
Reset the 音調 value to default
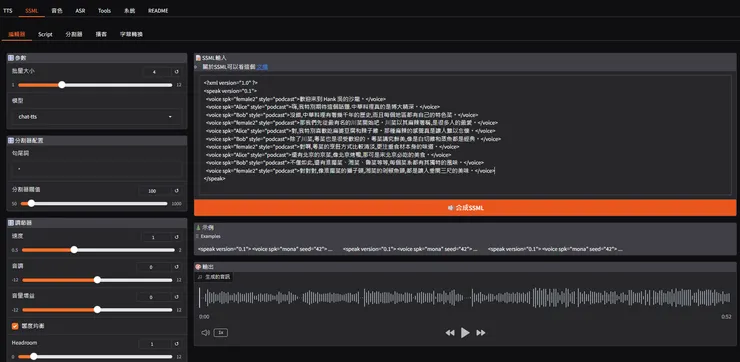(177, 267)
